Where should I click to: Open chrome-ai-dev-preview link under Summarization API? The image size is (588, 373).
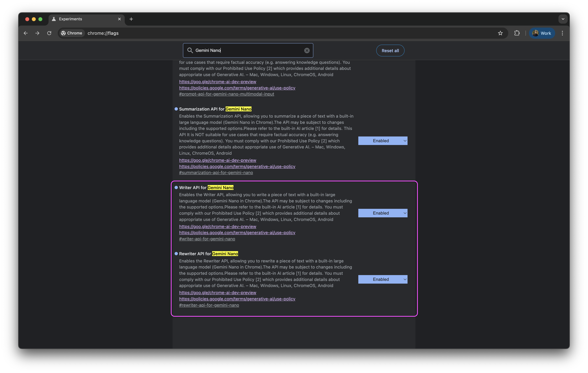[218, 160]
